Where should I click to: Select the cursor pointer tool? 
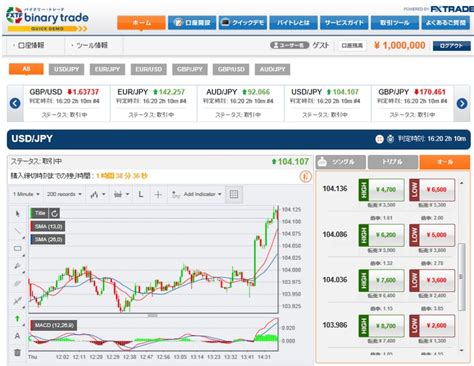(18, 214)
